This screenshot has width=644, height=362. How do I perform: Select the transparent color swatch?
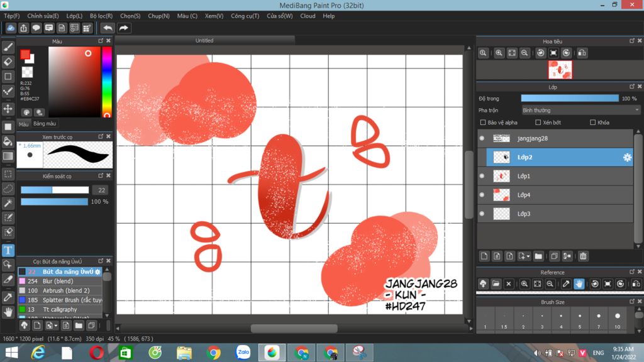pos(27,72)
